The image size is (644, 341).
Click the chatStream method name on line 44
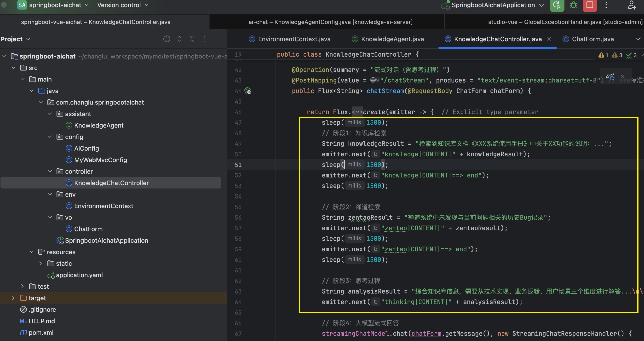click(x=385, y=91)
